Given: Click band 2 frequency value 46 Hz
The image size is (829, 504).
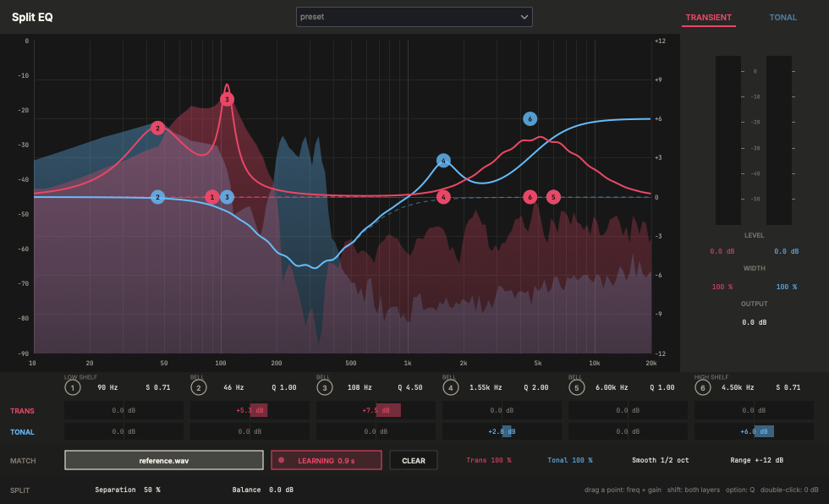Looking at the screenshot, I should [x=233, y=387].
